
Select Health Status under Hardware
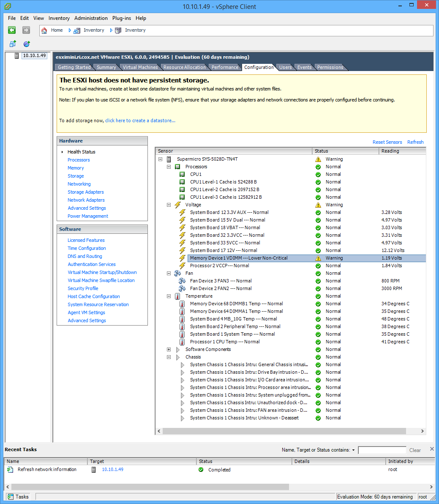coord(81,152)
